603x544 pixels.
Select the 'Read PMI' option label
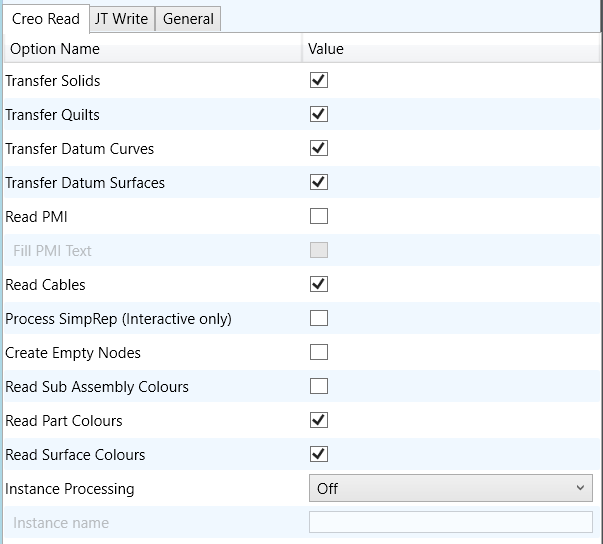[37, 217]
